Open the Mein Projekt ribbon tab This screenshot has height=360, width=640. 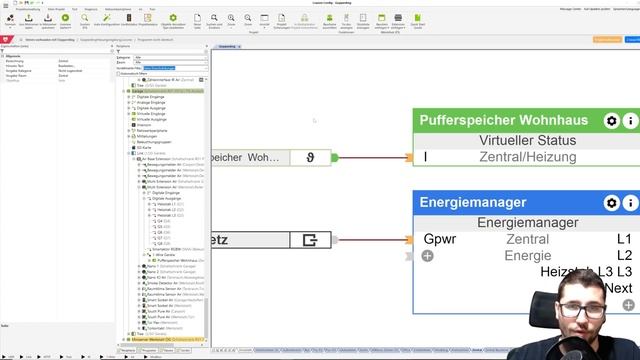(x=56, y=9)
